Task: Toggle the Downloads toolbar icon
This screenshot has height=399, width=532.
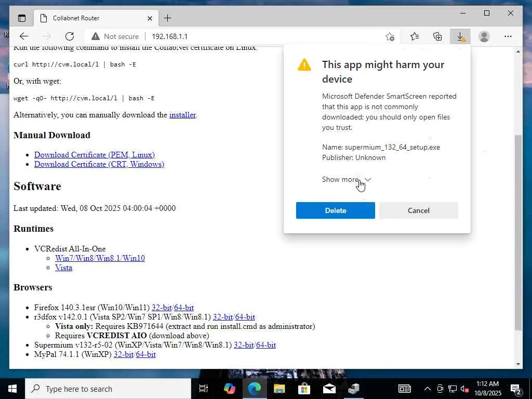Action: pos(460,36)
